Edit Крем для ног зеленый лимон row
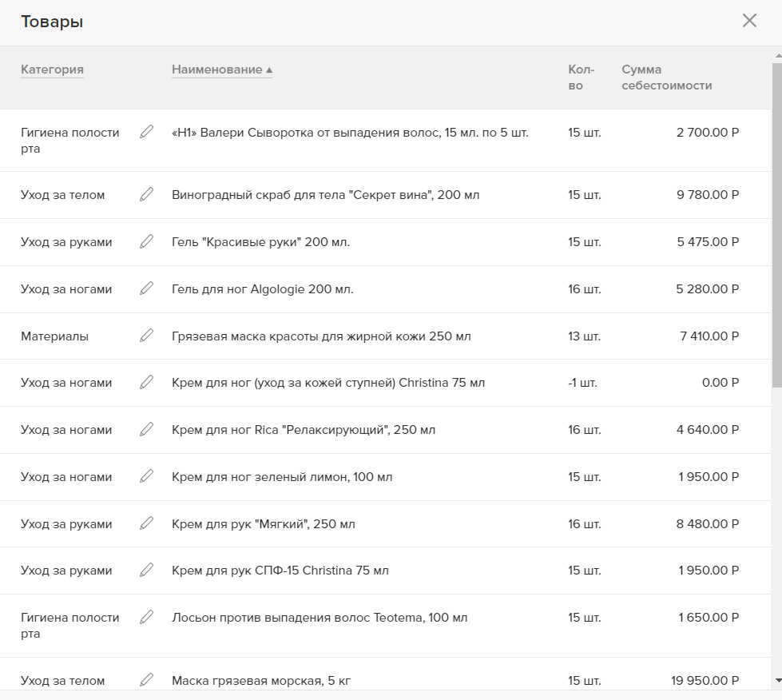This screenshot has height=700, width=782. (147, 476)
